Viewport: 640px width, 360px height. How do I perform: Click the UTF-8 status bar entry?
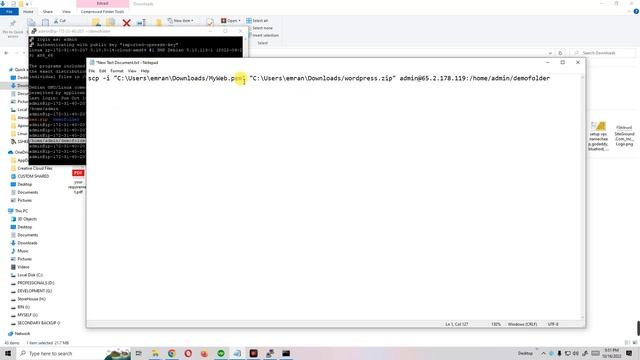pos(553,324)
